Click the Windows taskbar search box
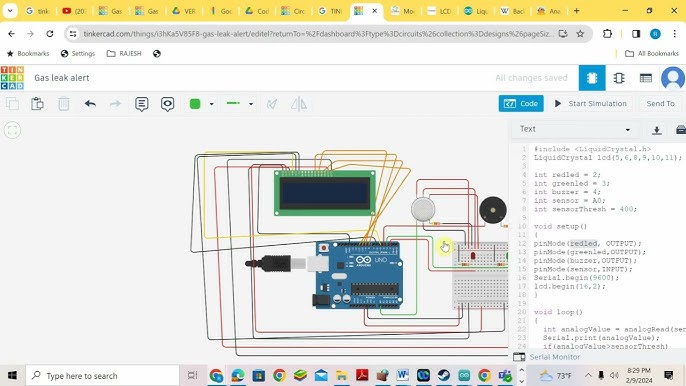The height and width of the screenshot is (386, 686). coord(102,375)
